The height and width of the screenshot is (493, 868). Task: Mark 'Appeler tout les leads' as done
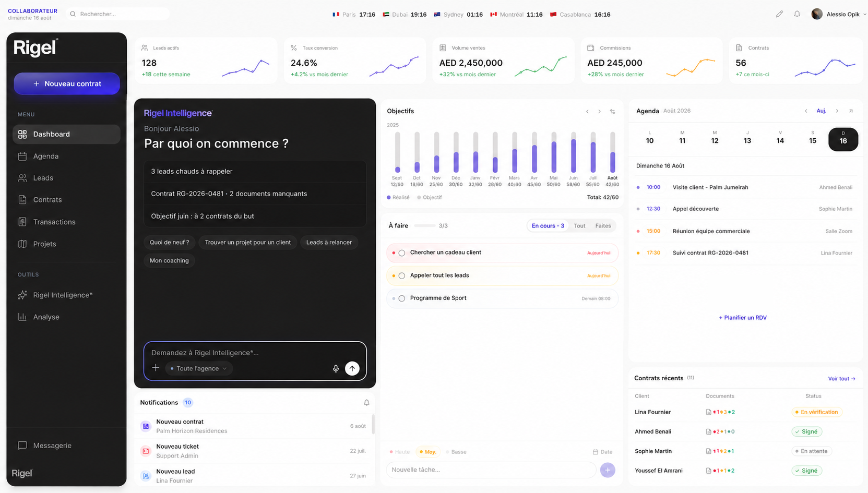402,276
